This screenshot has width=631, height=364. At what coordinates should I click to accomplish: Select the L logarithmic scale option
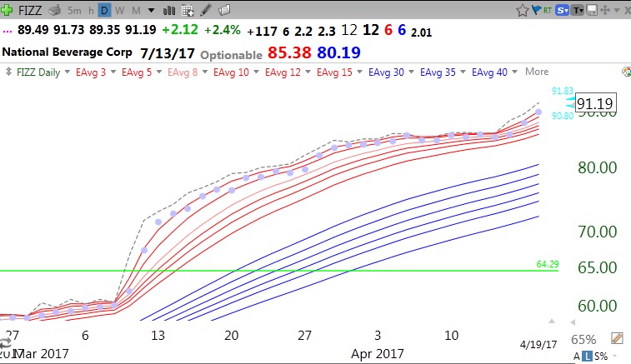coord(588,356)
